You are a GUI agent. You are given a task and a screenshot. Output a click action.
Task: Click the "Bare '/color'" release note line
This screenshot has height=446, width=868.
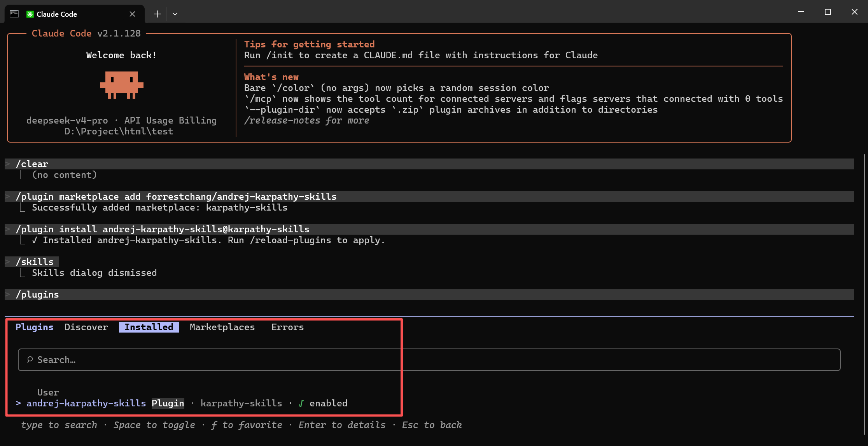pos(397,88)
